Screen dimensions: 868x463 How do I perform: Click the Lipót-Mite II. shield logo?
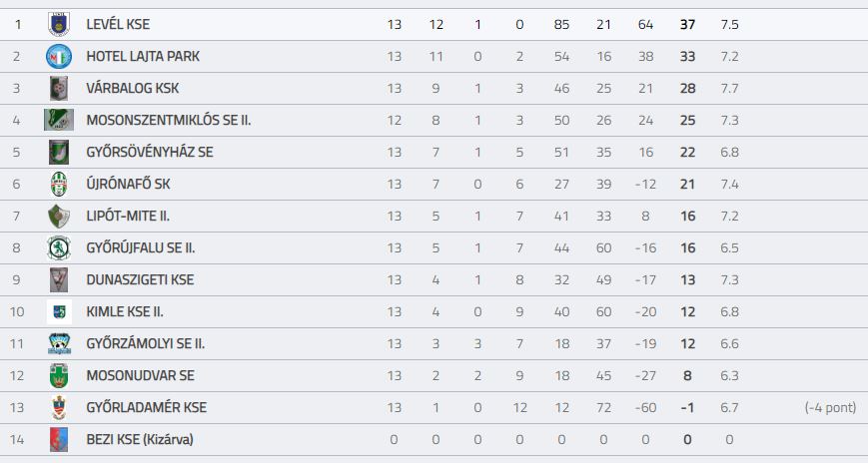pos(59,217)
